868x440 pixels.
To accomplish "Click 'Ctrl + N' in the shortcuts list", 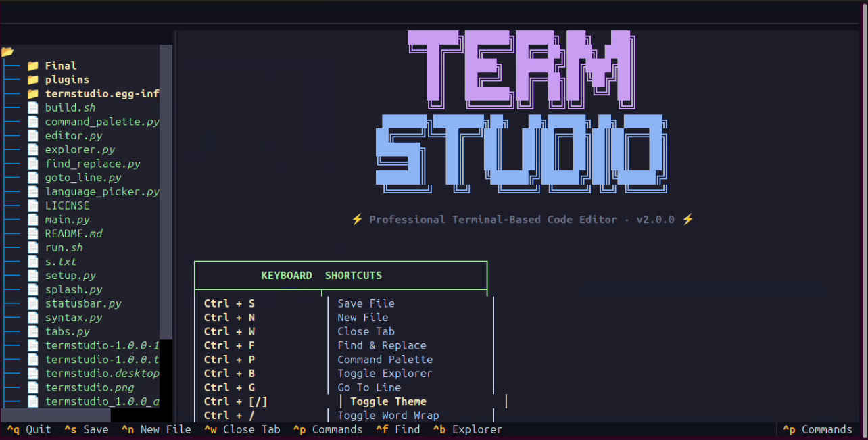I will click(229, 318).
